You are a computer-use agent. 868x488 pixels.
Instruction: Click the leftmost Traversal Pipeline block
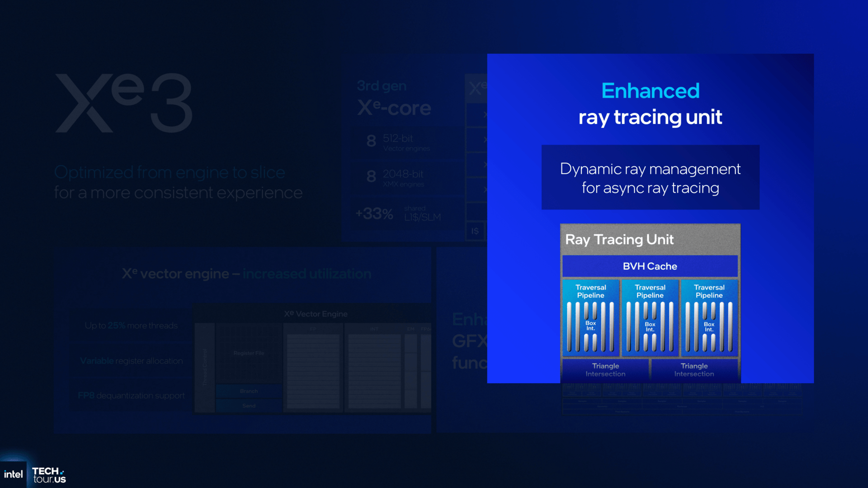tap(590, 317)
